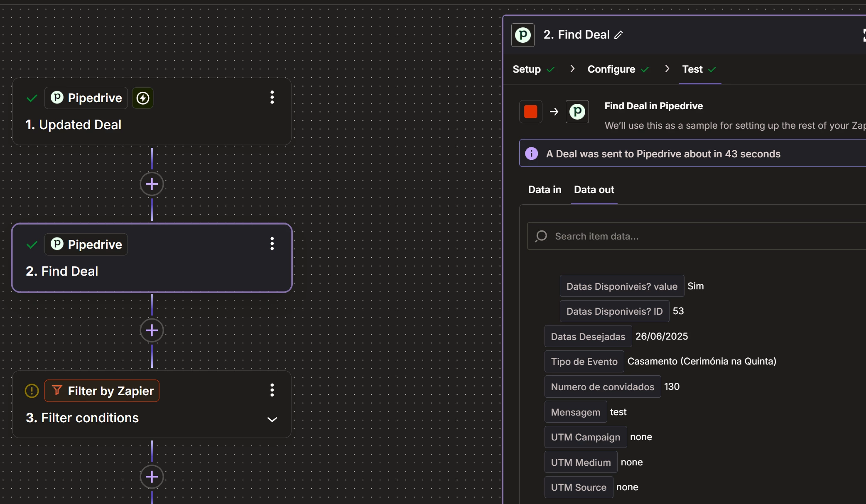Viewport: 866px width, 504px height.
Task: Click the Datas Desejadas field label
Action: (x=588, y=337)
